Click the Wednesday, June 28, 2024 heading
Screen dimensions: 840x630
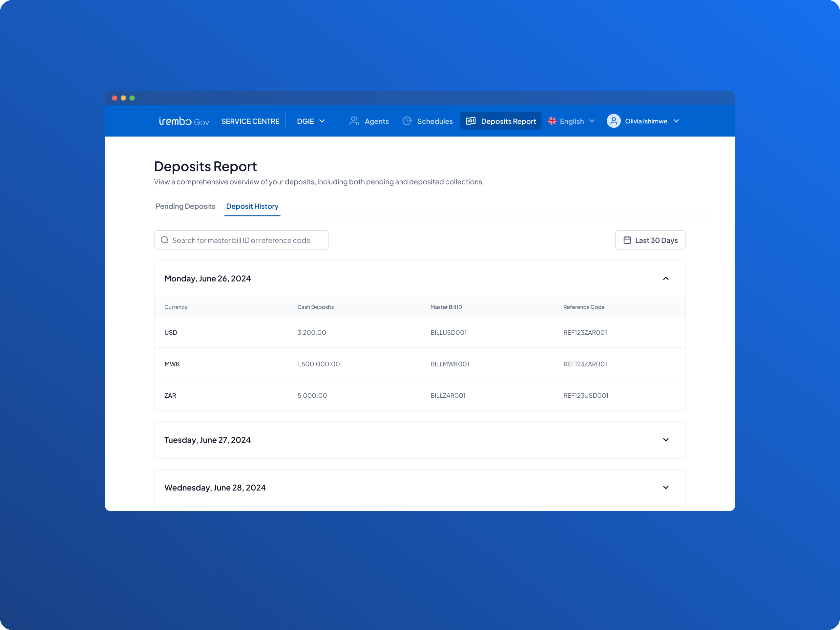point(215,487)
